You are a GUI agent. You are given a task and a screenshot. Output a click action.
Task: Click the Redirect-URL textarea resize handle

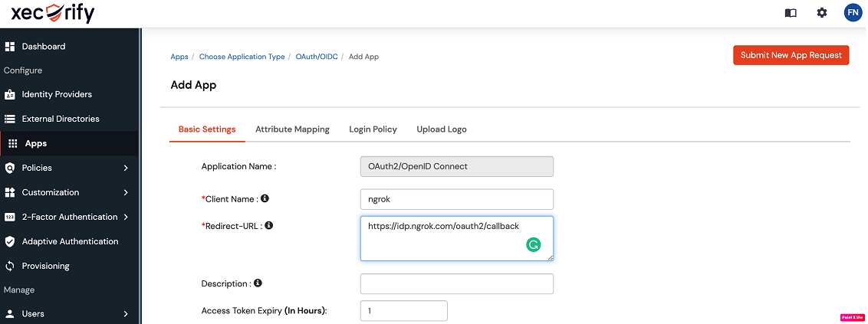click(x=551, y=257)
